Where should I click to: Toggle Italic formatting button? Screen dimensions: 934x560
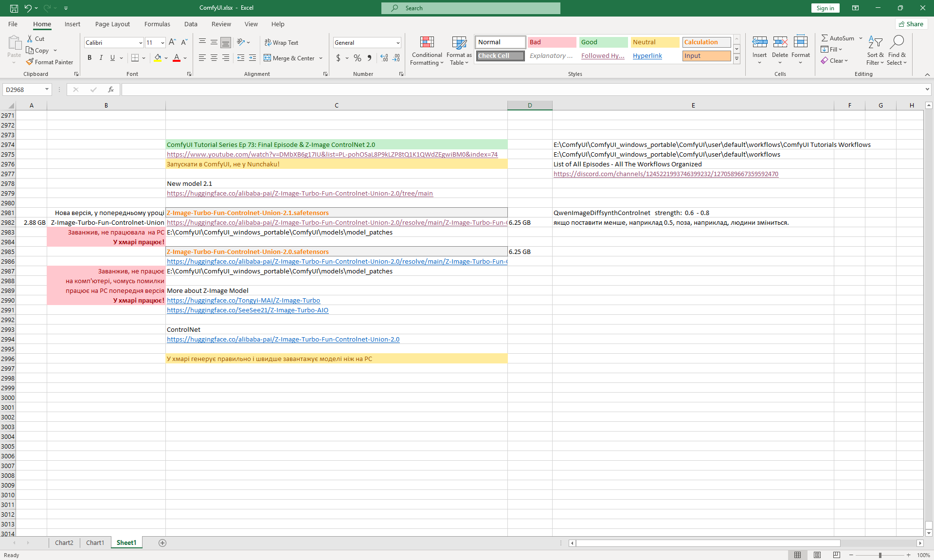[101, 58]
